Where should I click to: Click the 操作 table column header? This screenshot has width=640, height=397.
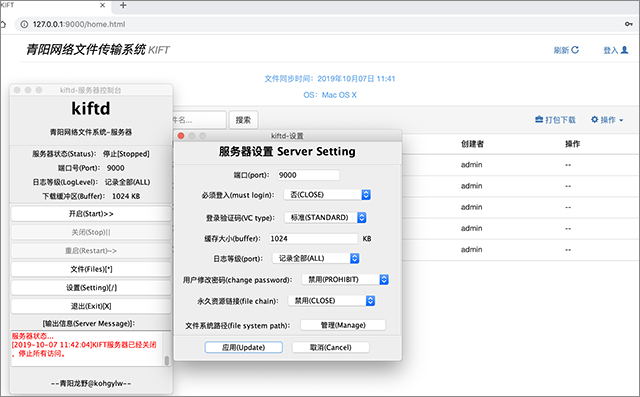coord(572,144)
